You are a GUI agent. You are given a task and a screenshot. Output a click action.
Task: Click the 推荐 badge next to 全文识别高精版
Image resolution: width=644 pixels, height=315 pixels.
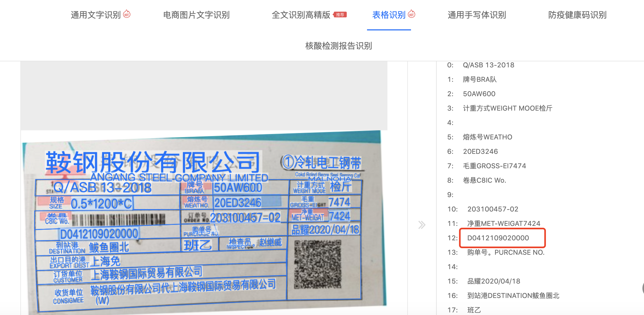[x=340, y=15]
